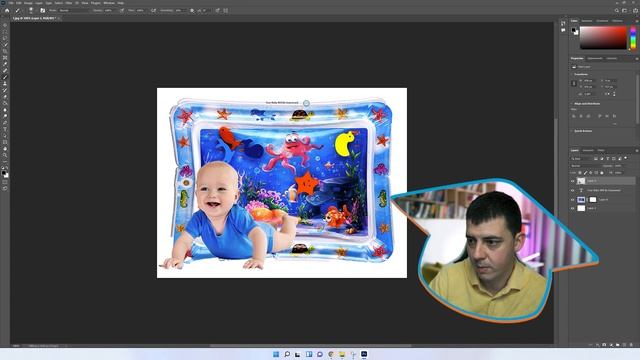The height and width of the screenshot is (360, 640).
Task: Click the Share icon at top right
Action: coord(636,11)
